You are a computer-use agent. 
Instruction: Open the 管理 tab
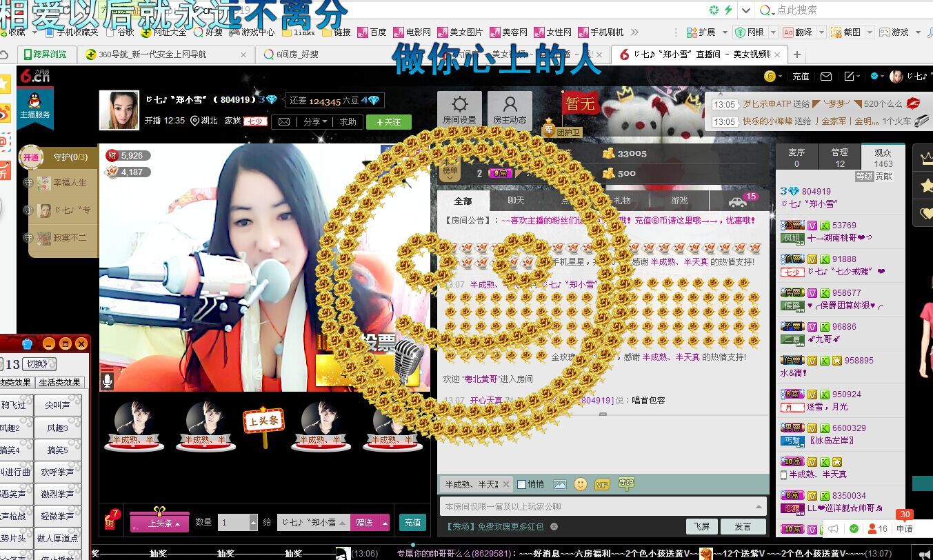[839, 157]
